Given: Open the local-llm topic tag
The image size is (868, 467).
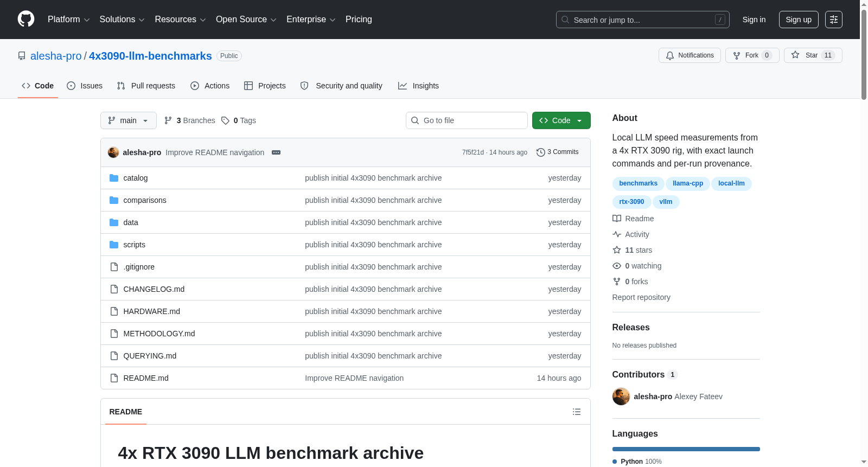Looking at the screenshot, I should coord(731,183).
